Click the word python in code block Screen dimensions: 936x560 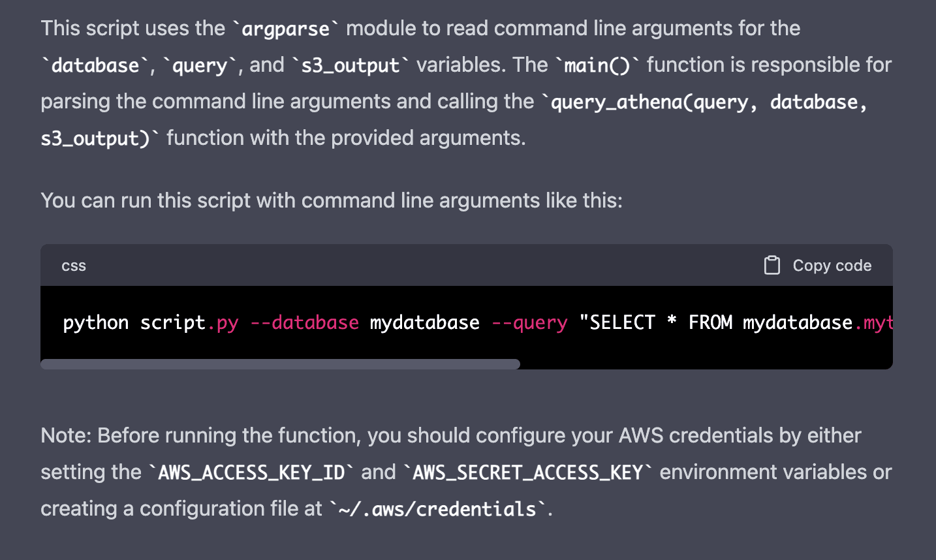[x=95, y=323]
